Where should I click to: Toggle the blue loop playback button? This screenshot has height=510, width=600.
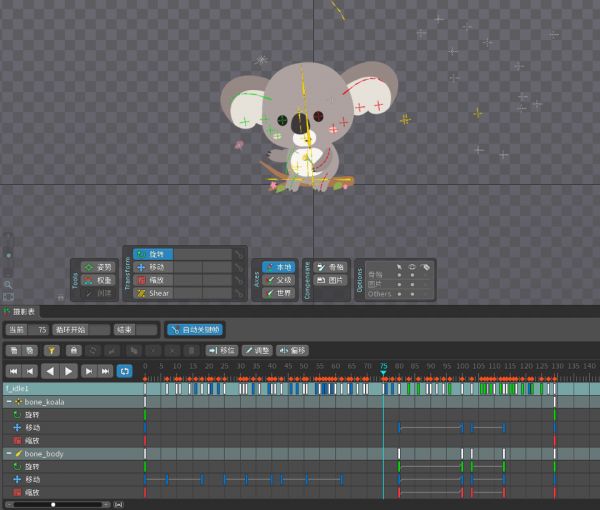[x=124, y=371]
